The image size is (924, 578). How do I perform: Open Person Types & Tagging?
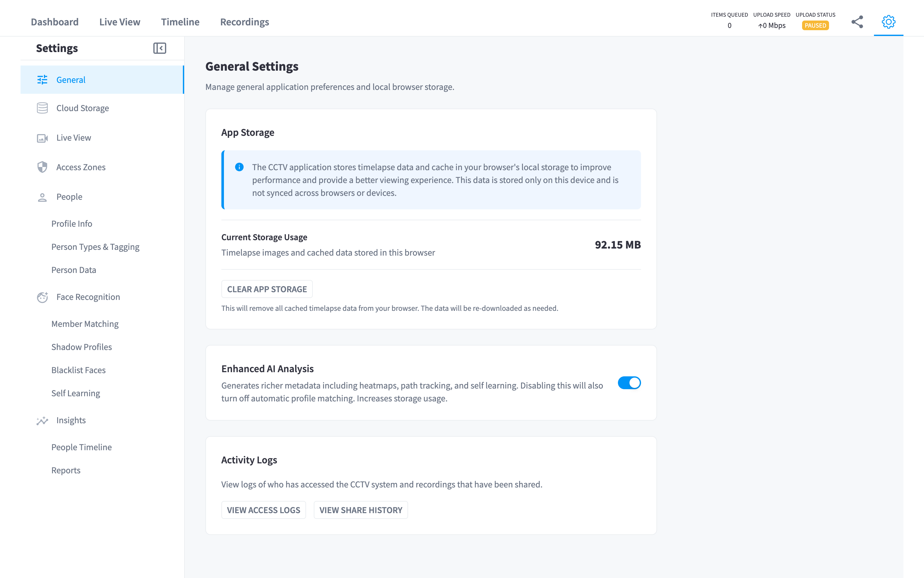pyautogui.click(x=96, y=247)
